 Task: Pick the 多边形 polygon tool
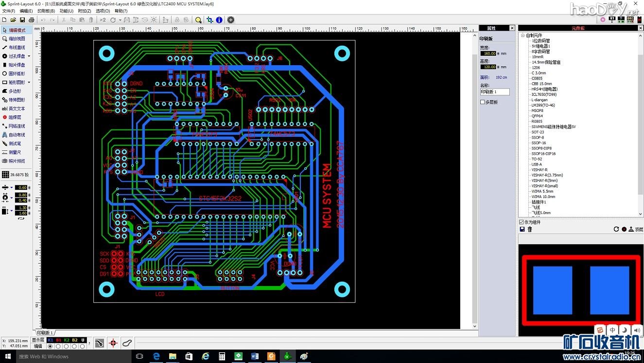coord(15,91)
